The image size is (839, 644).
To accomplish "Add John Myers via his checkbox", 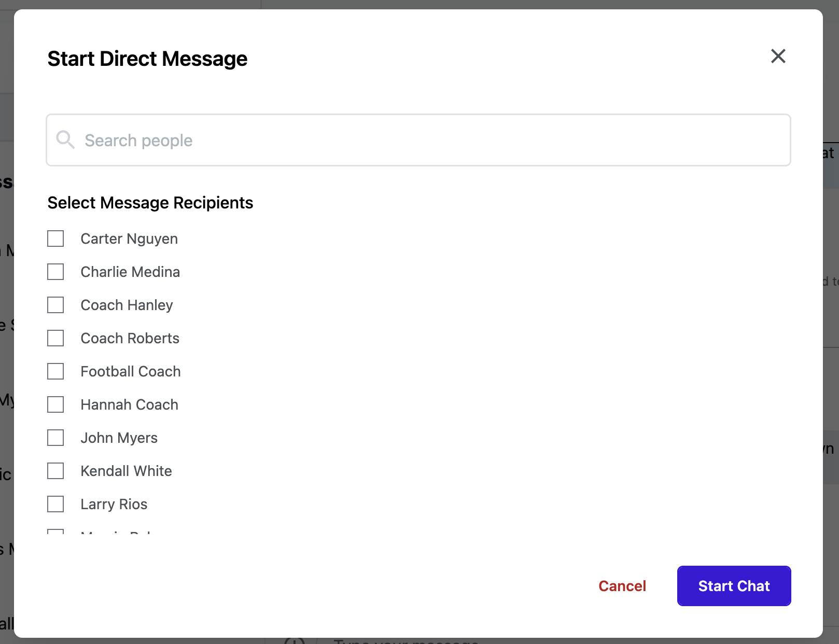I will pos(55,438).
